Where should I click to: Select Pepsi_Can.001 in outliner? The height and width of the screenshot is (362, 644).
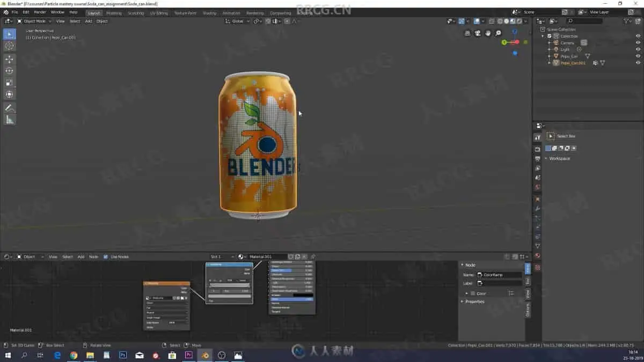[x=573, y=63]
